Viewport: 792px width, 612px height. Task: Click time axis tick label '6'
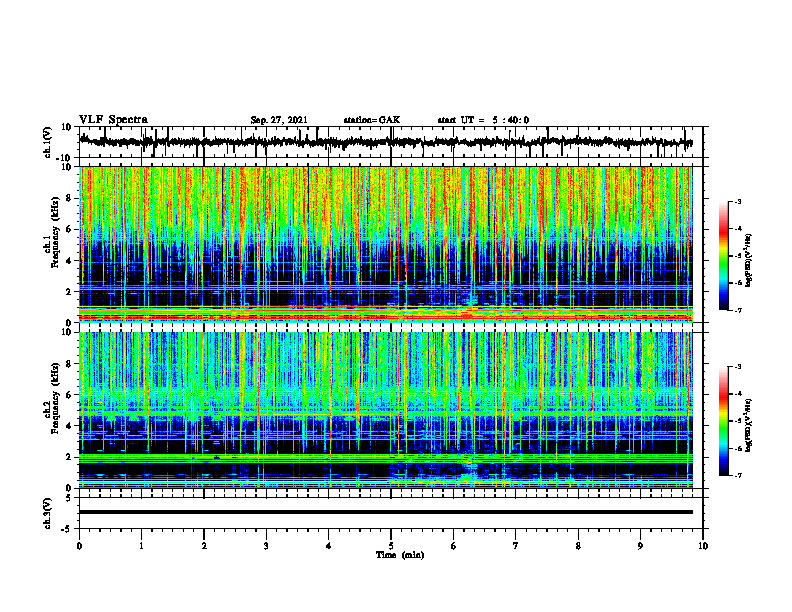454,546
